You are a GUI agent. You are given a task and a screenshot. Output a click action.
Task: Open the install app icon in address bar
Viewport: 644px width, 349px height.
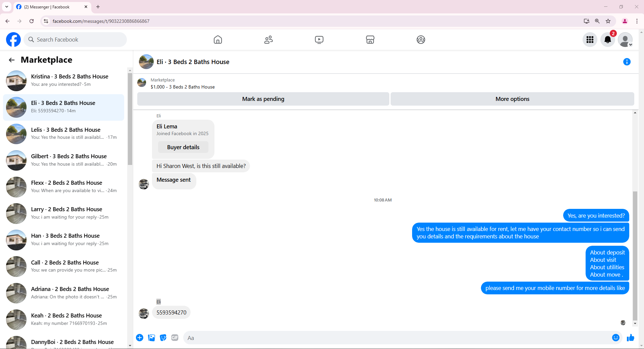pos(587,21)
